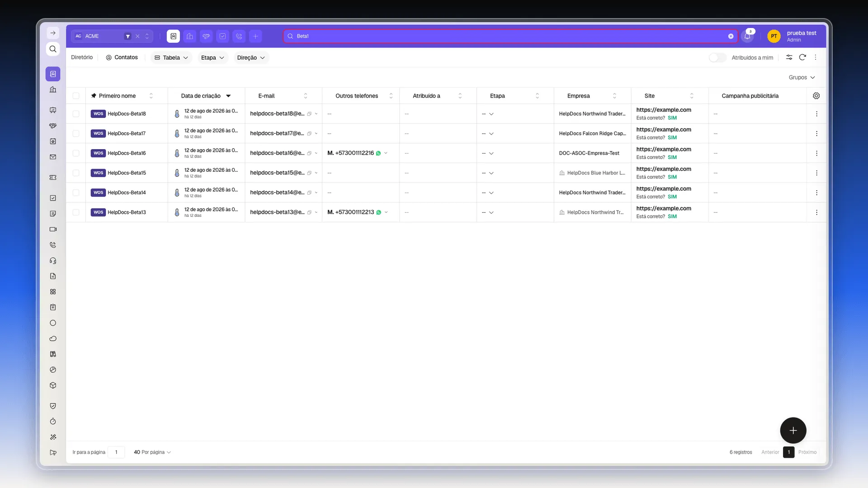Click the add new record plus button

click(793, 431)
